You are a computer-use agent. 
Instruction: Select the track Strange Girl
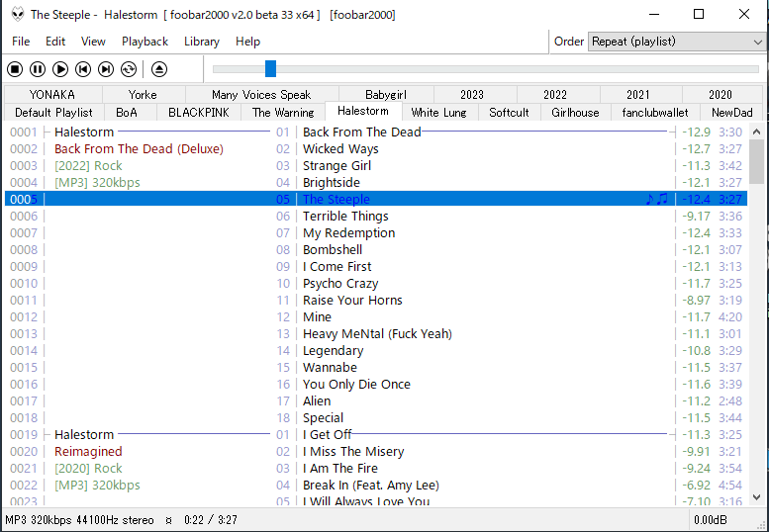pos(336,165)
